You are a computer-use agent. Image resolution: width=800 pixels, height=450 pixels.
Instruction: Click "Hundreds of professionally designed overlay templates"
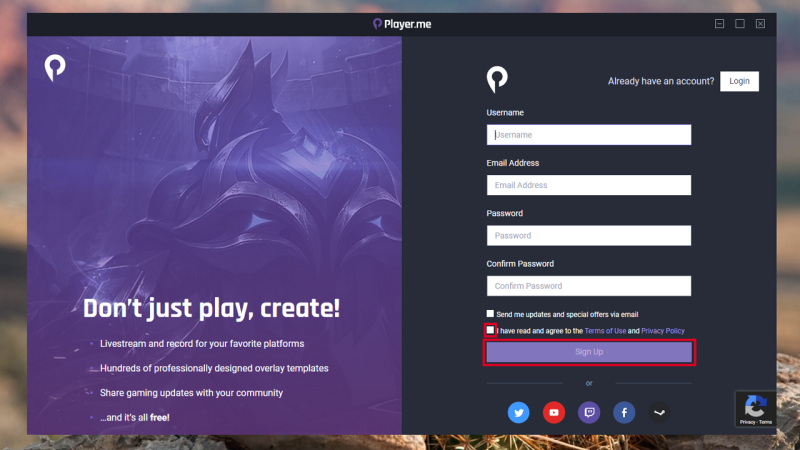[214, 368]
